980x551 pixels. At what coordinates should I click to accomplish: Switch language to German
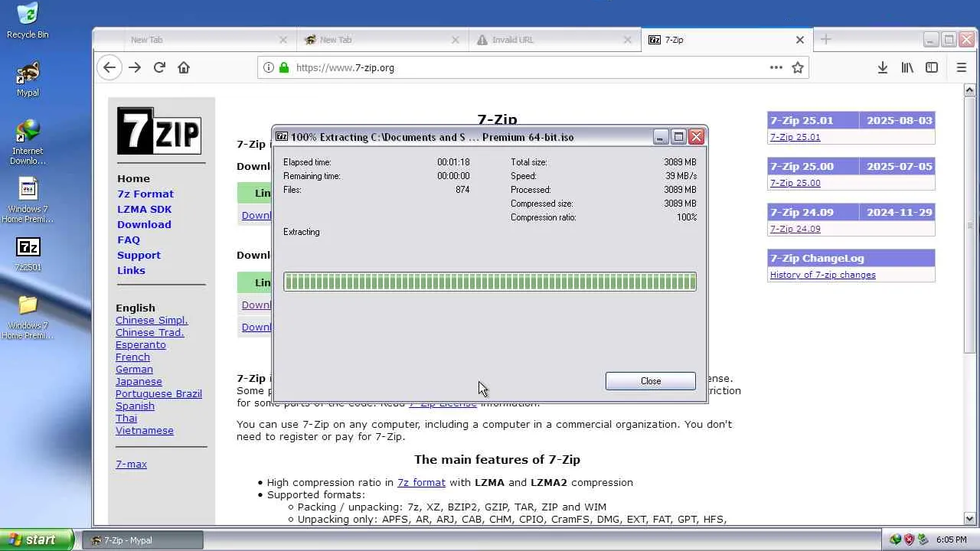pyautogui.click(x=134, y=369)
